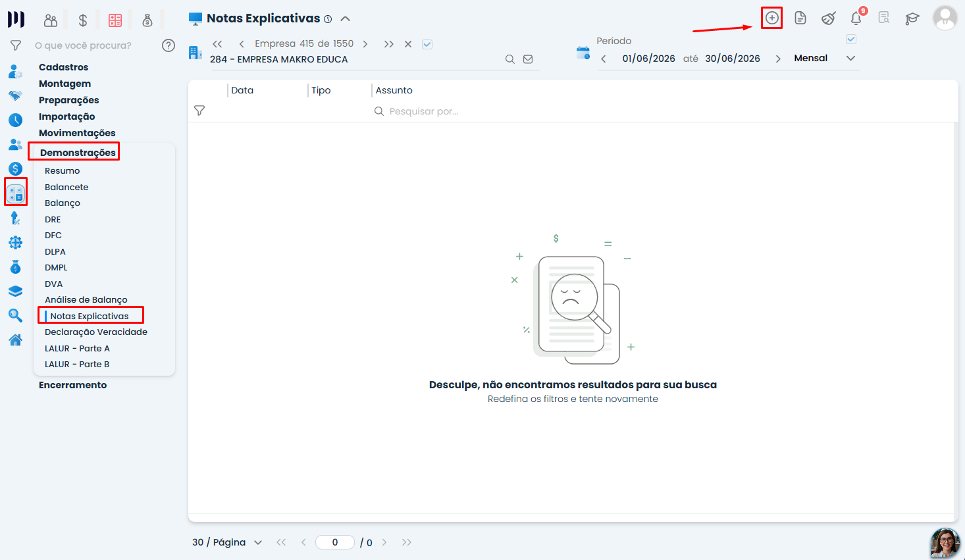Advance to the next period arrow
The height and width of the screenshot is (560, 965).
point(778,59)
